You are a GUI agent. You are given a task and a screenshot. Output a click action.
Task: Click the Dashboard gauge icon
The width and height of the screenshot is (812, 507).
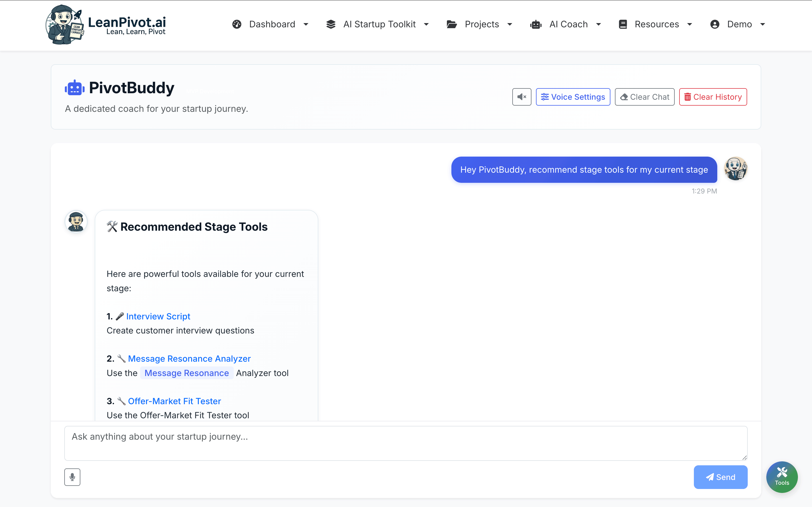pos(237,24)
